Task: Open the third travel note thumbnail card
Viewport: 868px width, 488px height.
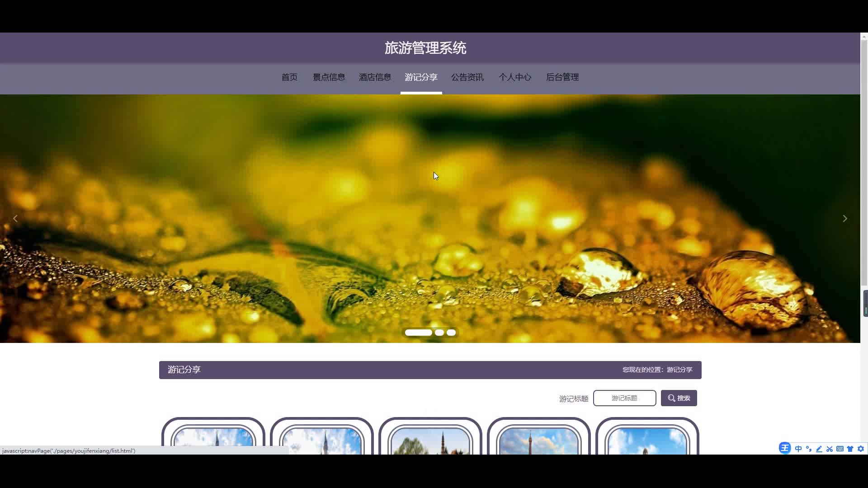Action: (x=430, y=436)
